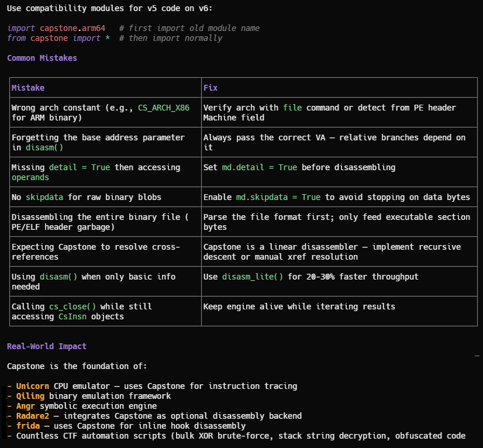Image resolution: width=483 pixels, height=448 pixels.
Task: Click 'detail = True' in Mistake column
Action: click(x=80, y=167)
